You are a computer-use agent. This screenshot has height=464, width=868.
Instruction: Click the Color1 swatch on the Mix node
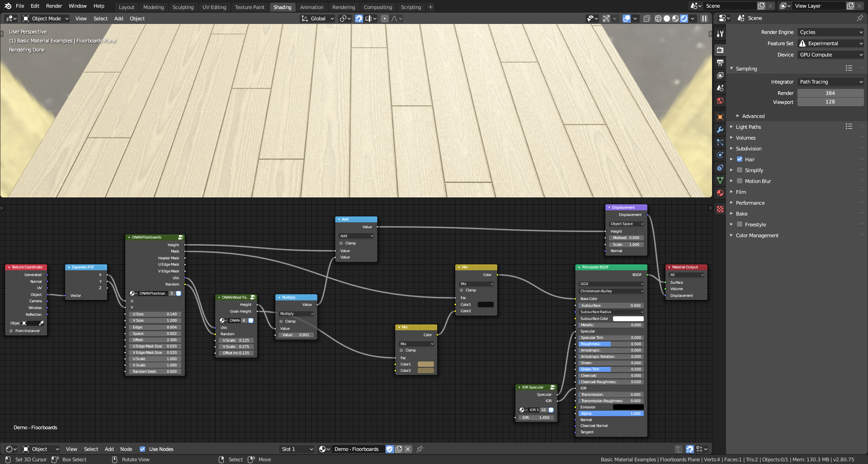pyautogui.click(x=485, y=305)
